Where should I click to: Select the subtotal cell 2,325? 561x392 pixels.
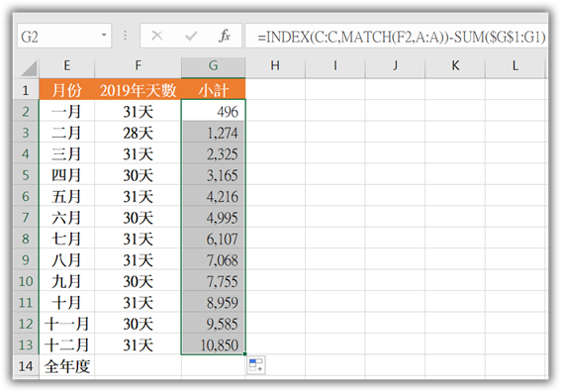214,153
